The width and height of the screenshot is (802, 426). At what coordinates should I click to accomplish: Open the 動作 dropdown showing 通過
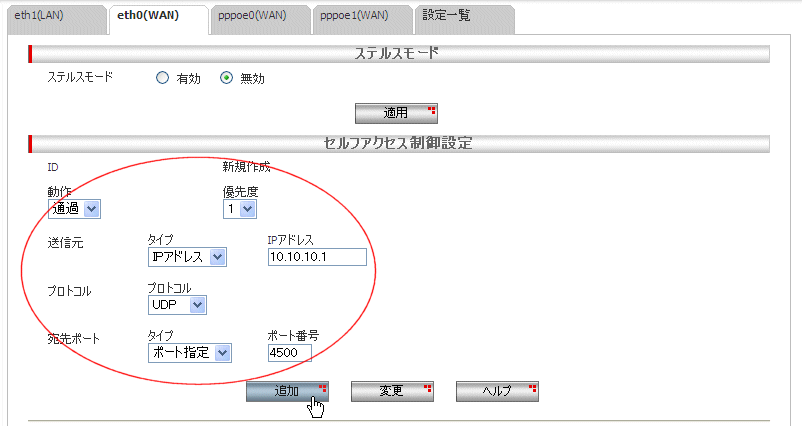74,209
